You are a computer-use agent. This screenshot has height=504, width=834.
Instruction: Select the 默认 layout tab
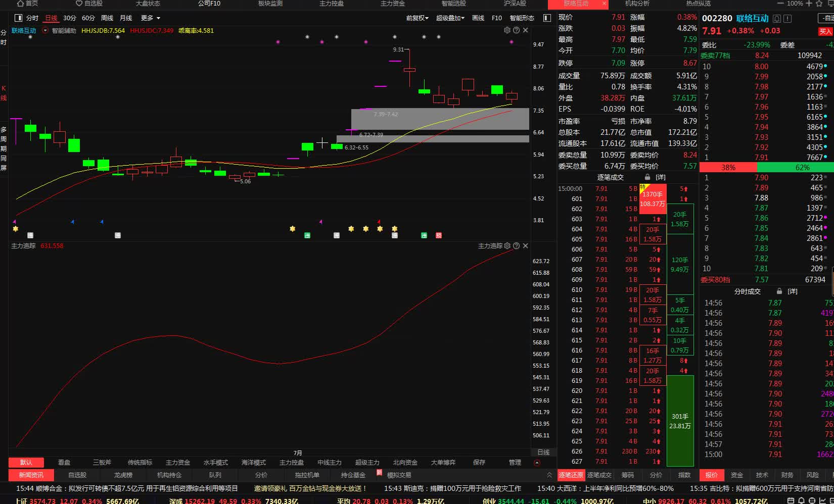[x=26, y=463]
